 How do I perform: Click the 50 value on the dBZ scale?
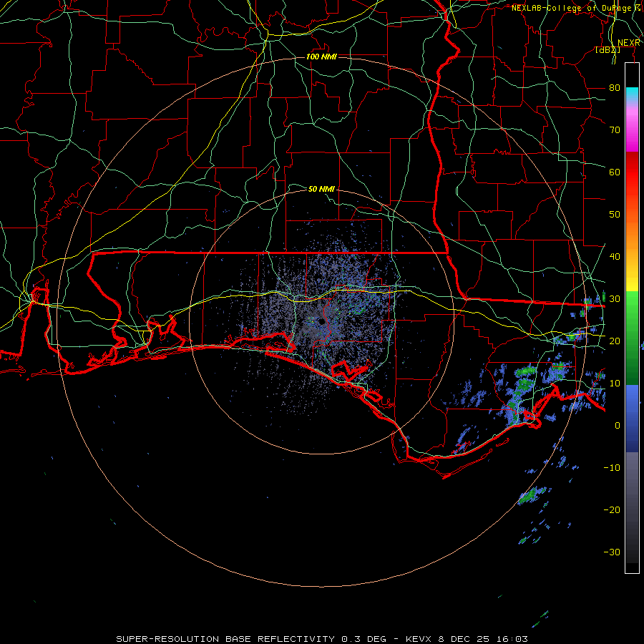click(x=615, y=215)
